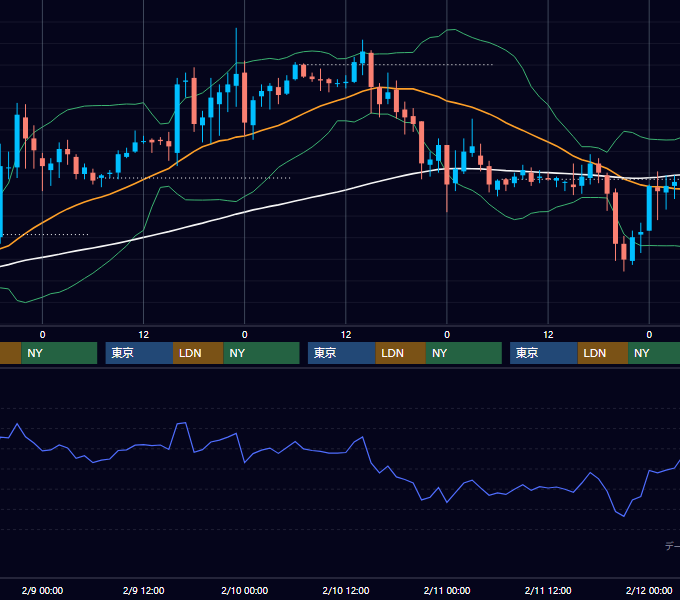Click the long red candle falling before 2/12 00:00
The width and height of the screenshot is (680, 600).
[615, 218]
